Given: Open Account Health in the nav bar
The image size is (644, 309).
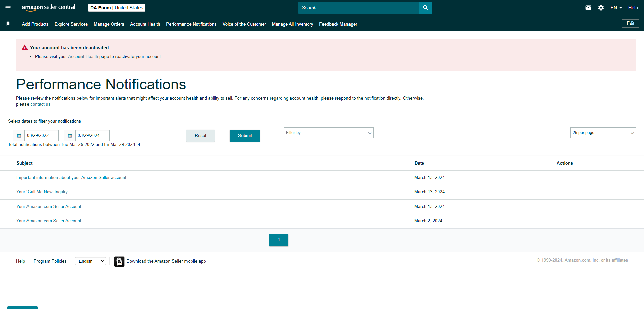Looking at the screenshot, I should pyautogui.click(x=145, y=24).
